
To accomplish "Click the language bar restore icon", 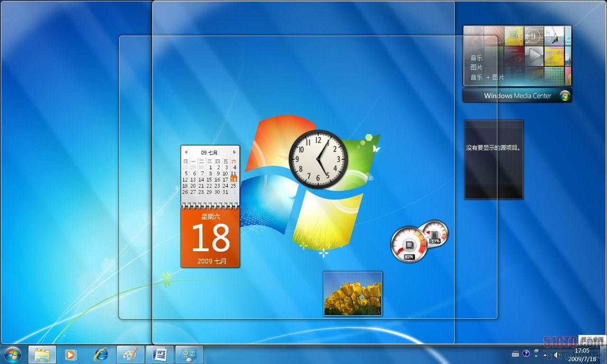I will pyautogui.click(x=536, y=351).
